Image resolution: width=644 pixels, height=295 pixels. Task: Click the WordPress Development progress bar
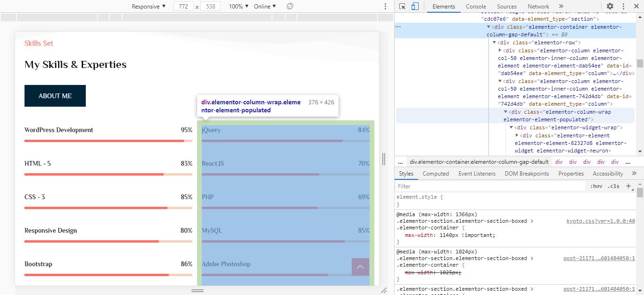108,141
